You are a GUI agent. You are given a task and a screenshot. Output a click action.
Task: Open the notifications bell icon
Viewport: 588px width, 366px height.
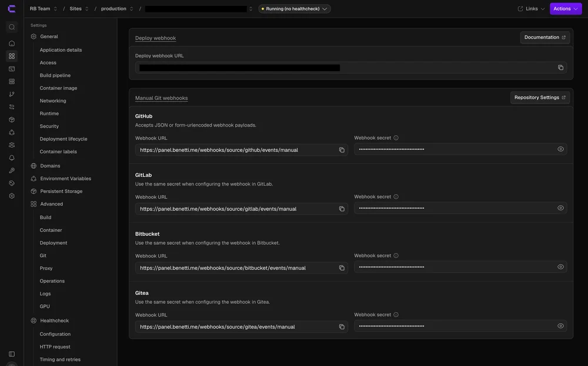tap(12, 158)
